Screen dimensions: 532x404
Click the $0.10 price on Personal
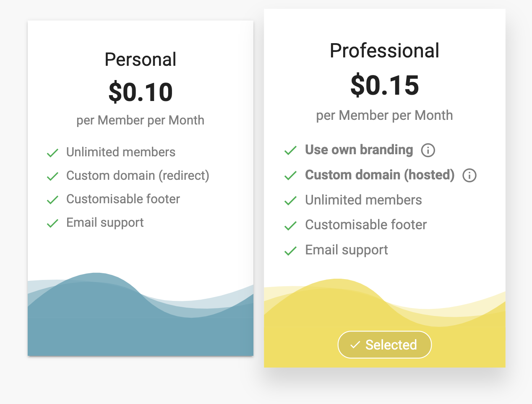141,92
